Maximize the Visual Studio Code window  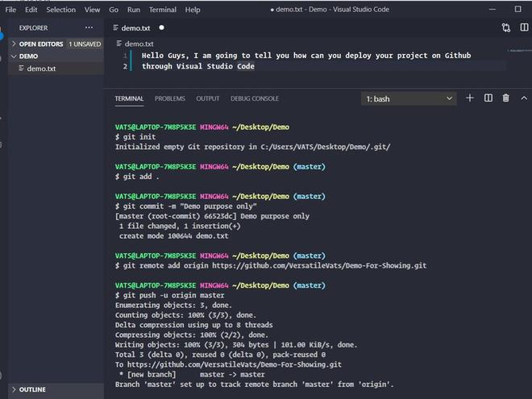[517, 9]
